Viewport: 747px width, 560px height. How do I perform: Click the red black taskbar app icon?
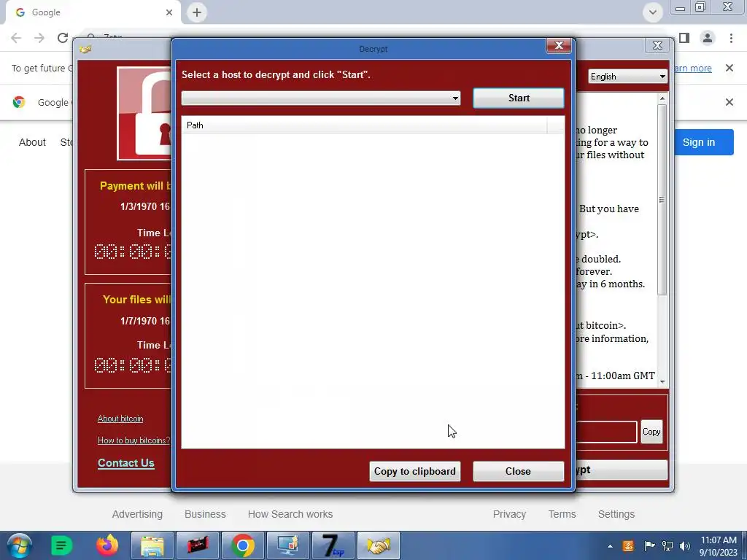click(197, 545)
